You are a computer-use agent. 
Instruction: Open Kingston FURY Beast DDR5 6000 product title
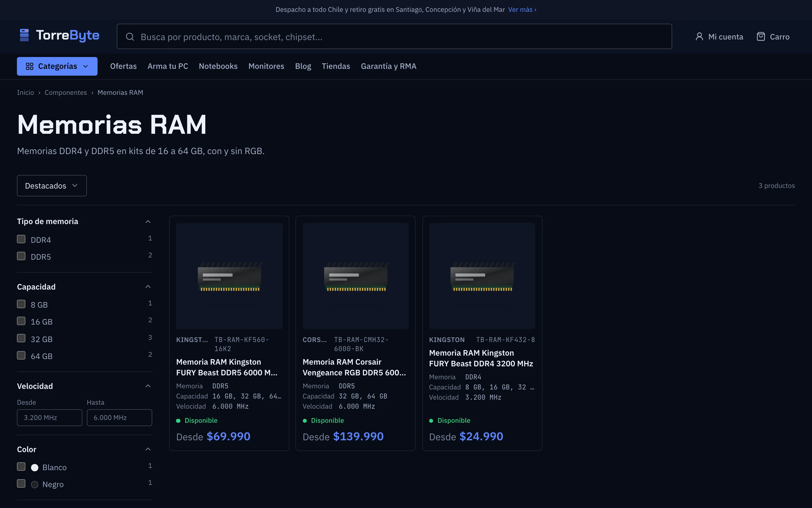(x=227, y=367)
